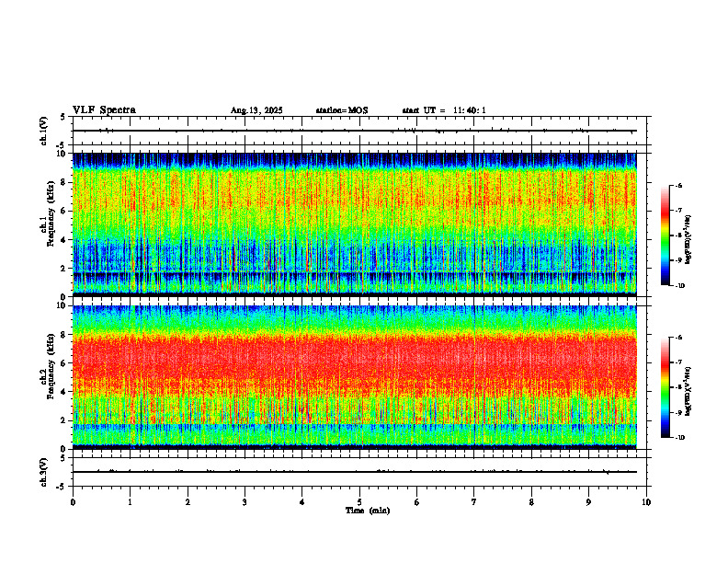The image size is (728, 563).
Task: Click the "start UT = 11:40: 1" text
Action: click(x=444, y=110)
